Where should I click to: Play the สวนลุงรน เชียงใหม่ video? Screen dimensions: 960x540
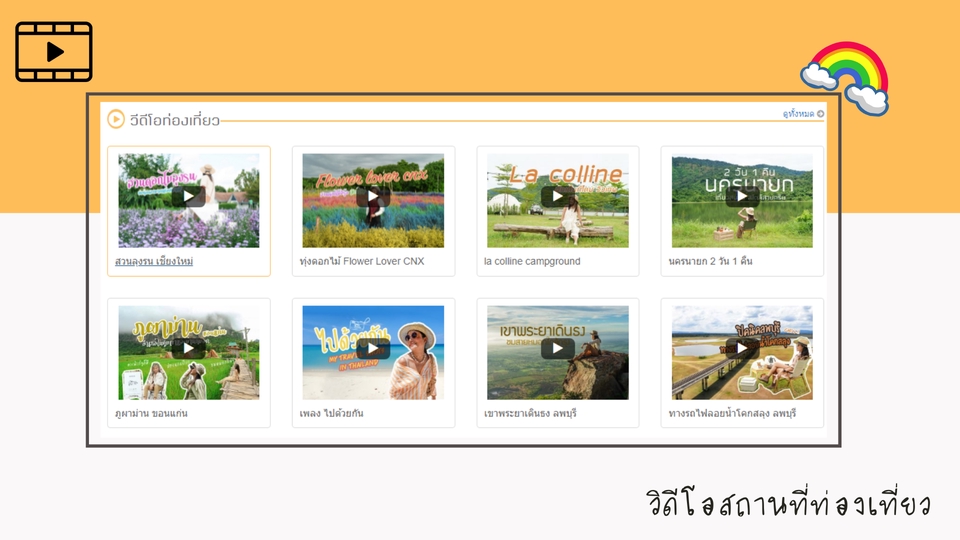pos(188,197)
